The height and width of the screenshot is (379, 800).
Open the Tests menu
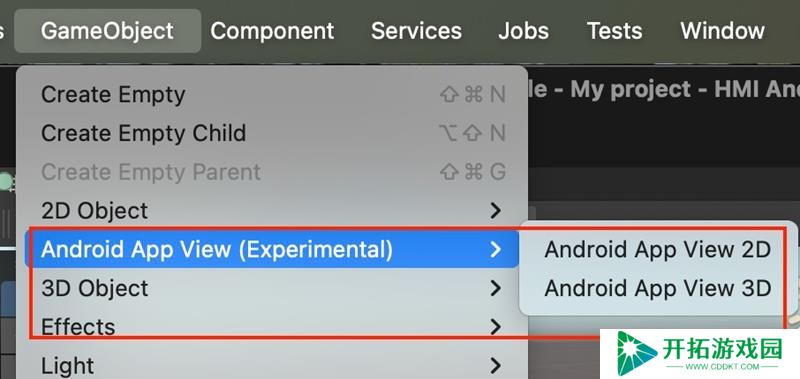[x=614, y=31]
